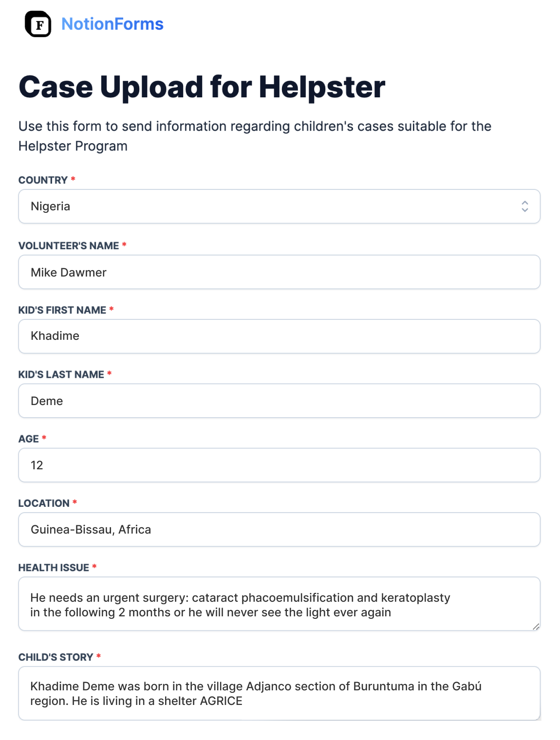This screenshot has width=560, height=740.
Task: Open the NotionForms brand link
Action: (x=112, y=24)
